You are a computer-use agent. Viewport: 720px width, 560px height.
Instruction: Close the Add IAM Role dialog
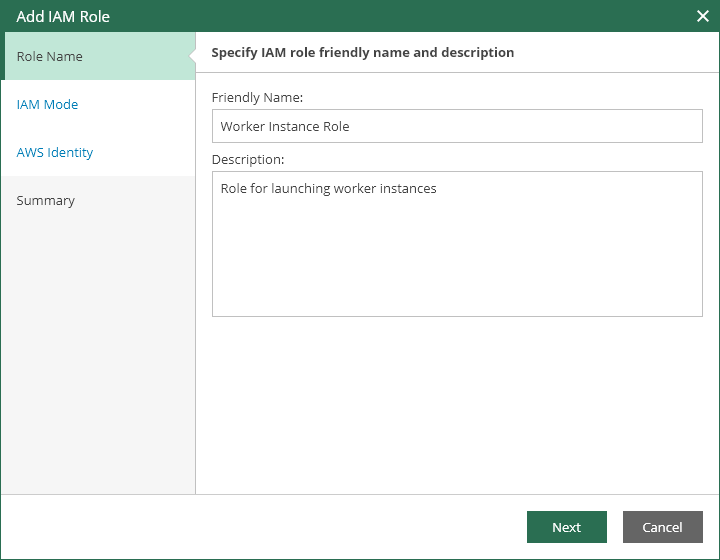tap(702, 16)
